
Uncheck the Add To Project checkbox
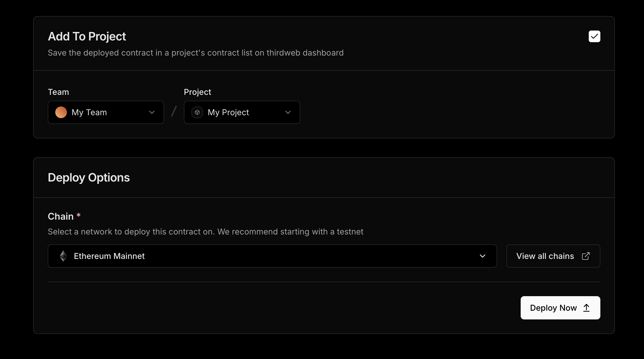coord(594,36)
